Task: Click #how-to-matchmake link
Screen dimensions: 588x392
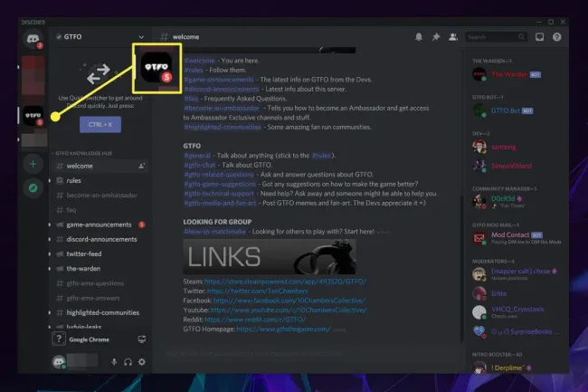Action: [215, 232]
